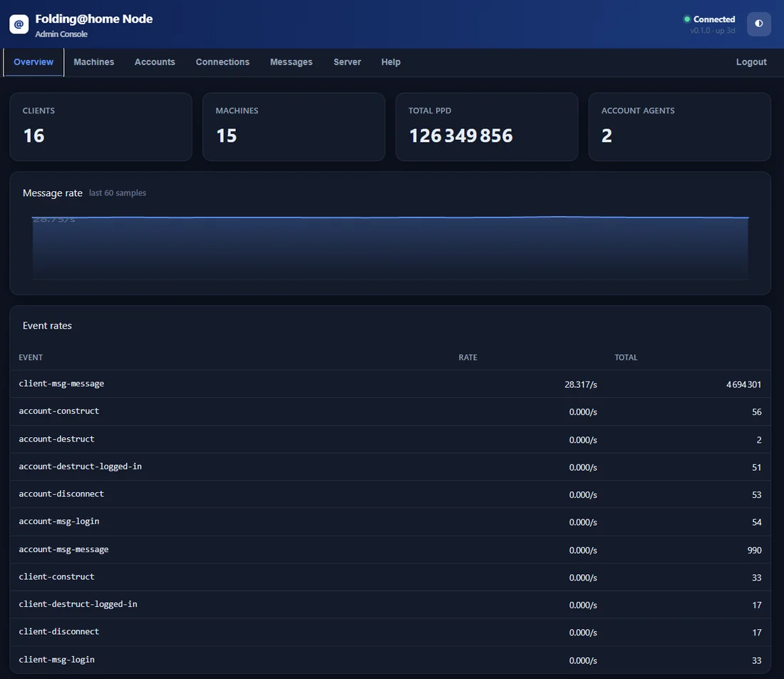Select the client-construct event
The image size is (784, 679).
pyautogui.click(x=56, y=576)
